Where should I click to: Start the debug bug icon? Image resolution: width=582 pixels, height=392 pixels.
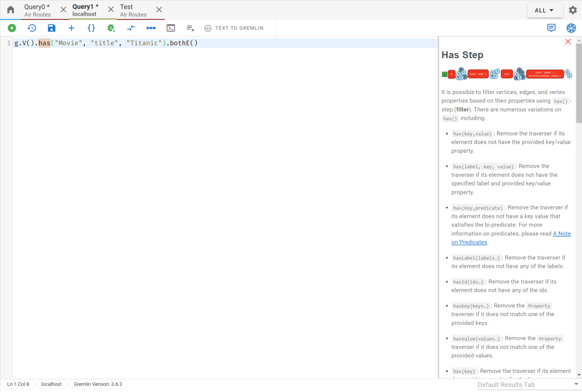[111, 28]
